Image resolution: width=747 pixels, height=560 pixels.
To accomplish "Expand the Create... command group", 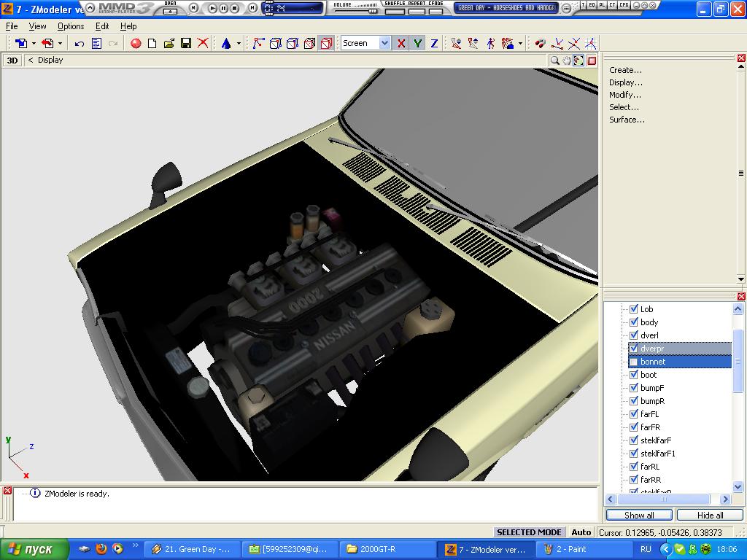I will [x=625, y=70].
